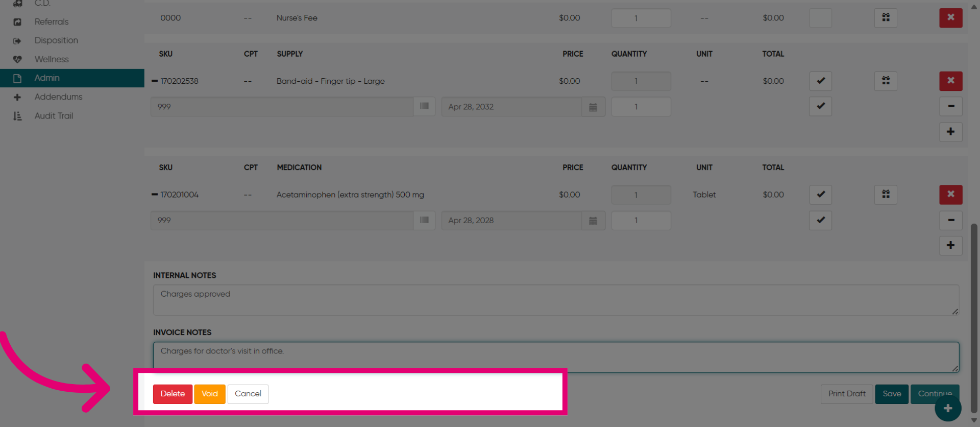This screenshot has width=980, height=427.
Task: Add a lot row under Acetaminophen
Action: (950, 245)
